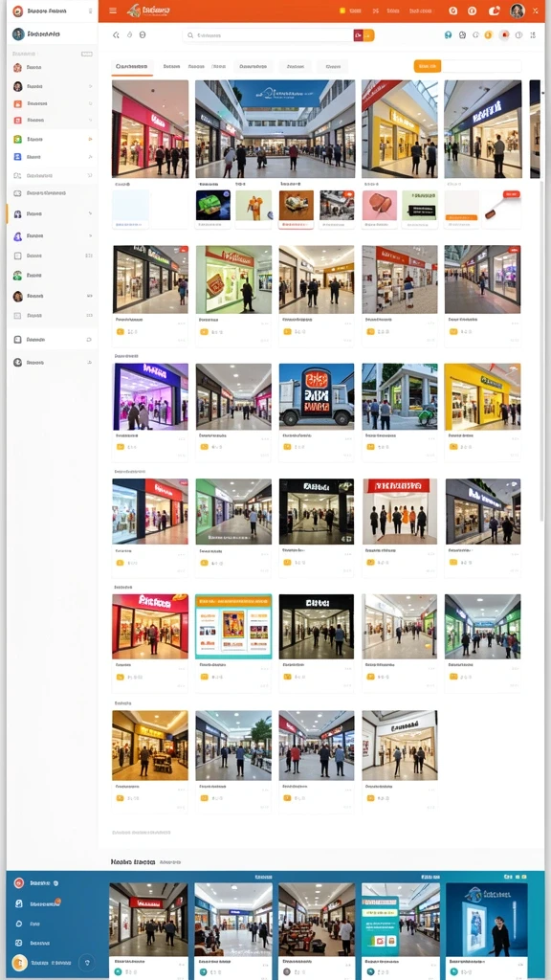Open the blue panel thumbnail showing dining tables
Viewport: 551px width, 980px height.
coord(317,920)
